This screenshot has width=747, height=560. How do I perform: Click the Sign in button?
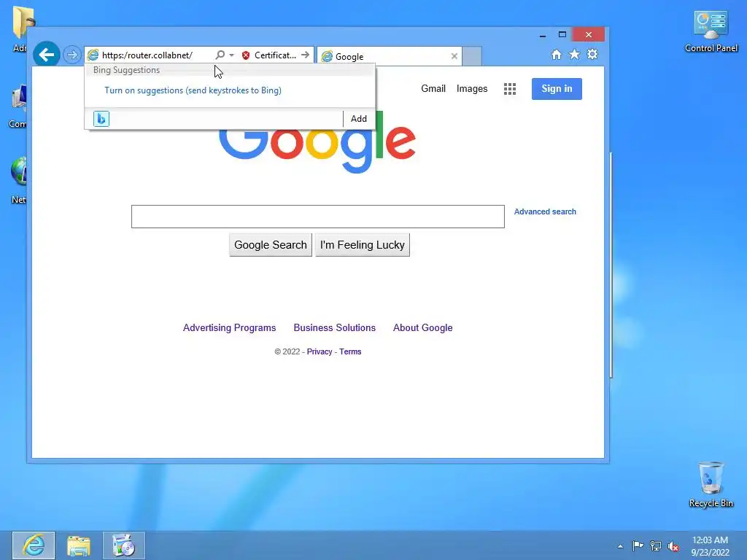[557, 88]
